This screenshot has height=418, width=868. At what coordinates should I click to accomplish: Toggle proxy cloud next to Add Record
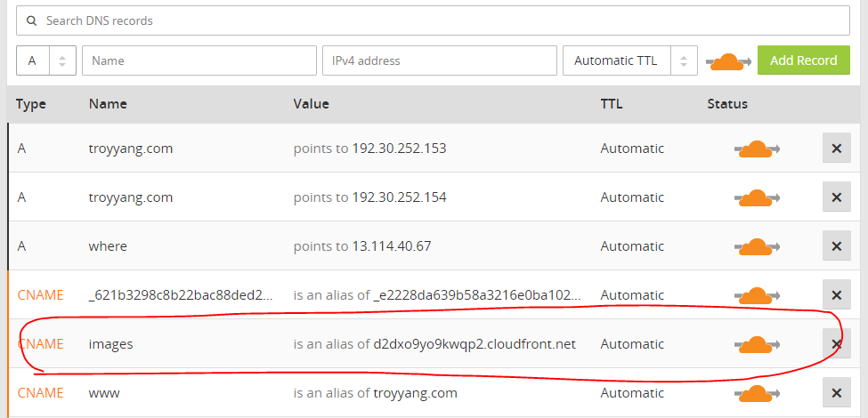727,61
